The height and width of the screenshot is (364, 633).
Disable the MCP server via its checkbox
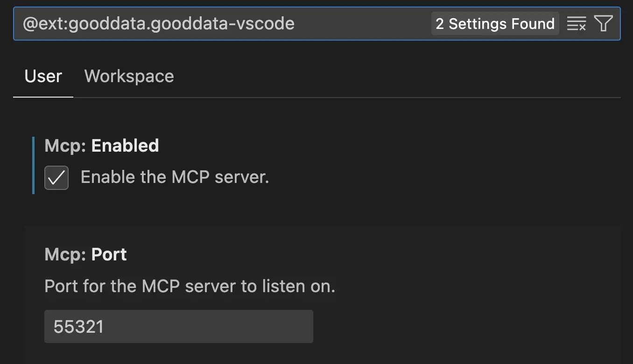(56, 177)
